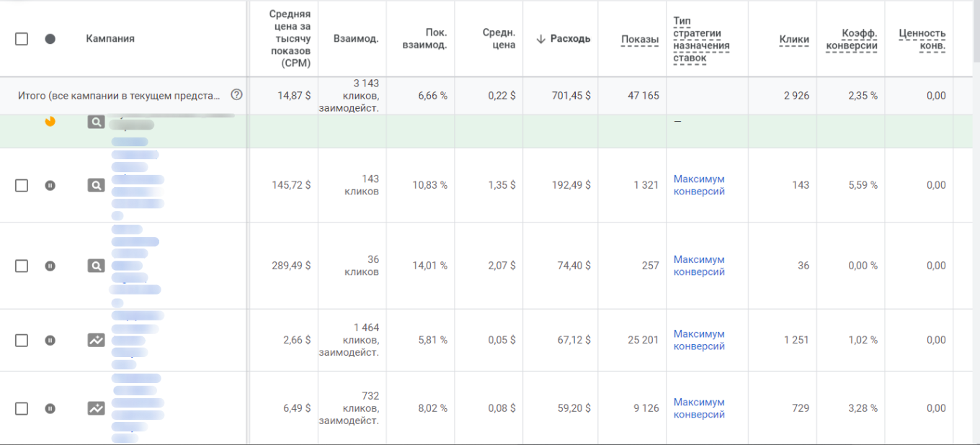The image size is (980, 445).
Task: Open the paused status menu in the 59,20 $ row
Action: [x=50, y=408]
